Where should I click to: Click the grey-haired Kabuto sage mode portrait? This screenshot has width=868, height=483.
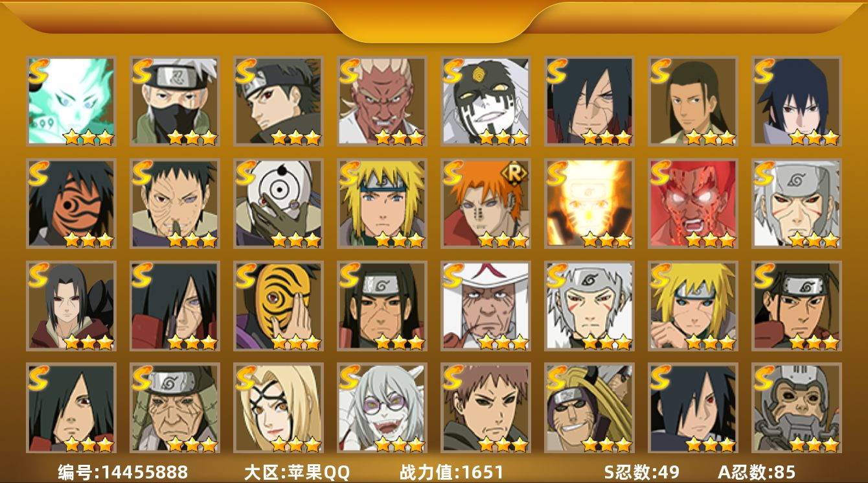[382, 408]
